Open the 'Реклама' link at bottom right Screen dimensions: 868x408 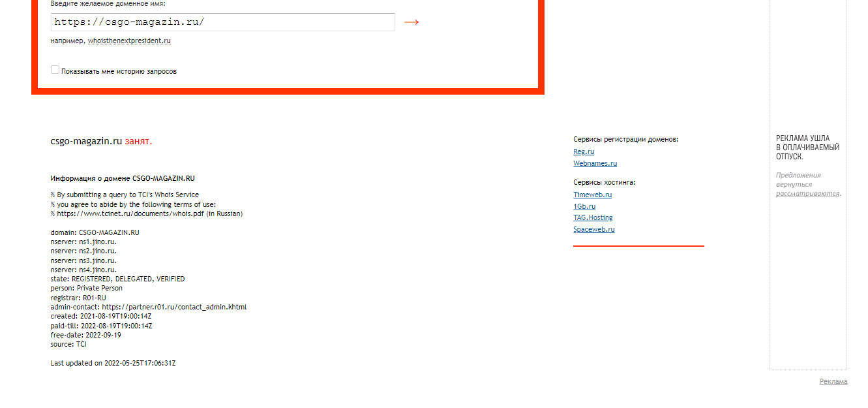(x=833, y=381)
